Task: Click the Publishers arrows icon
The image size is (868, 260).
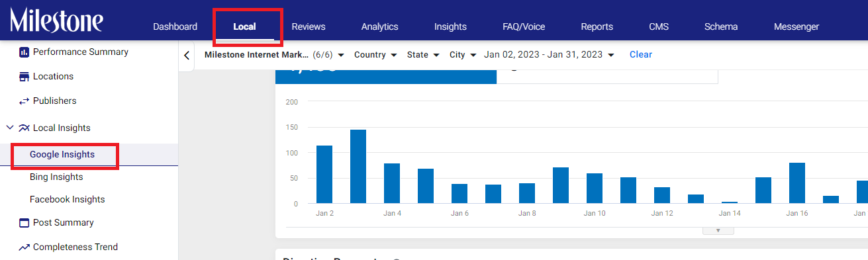Action: click(24, 101)
